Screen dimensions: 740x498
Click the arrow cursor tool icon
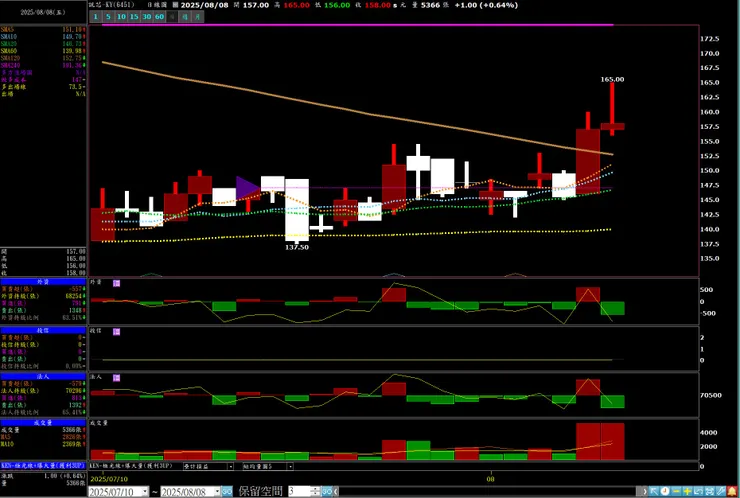(654, 491)
